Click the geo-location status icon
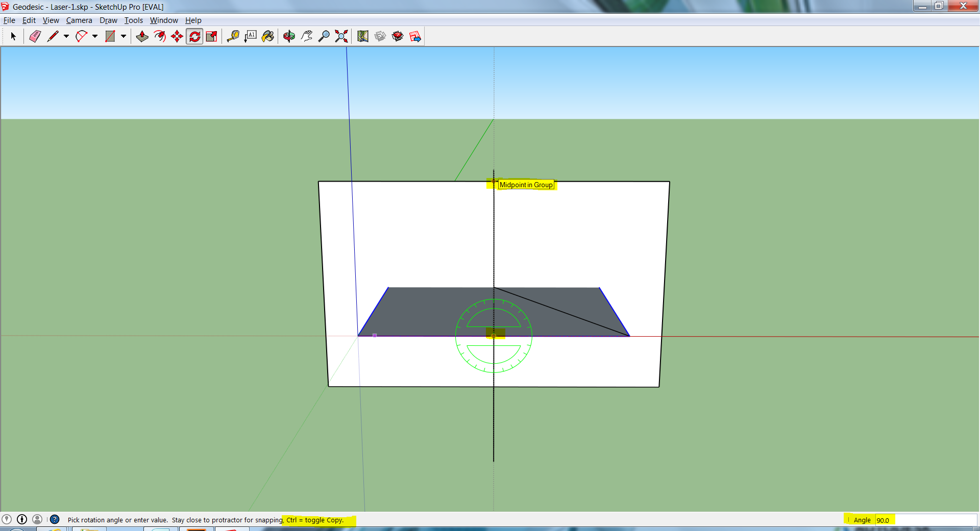This screenshot has width=980, height=531. [x=7, y=519]
